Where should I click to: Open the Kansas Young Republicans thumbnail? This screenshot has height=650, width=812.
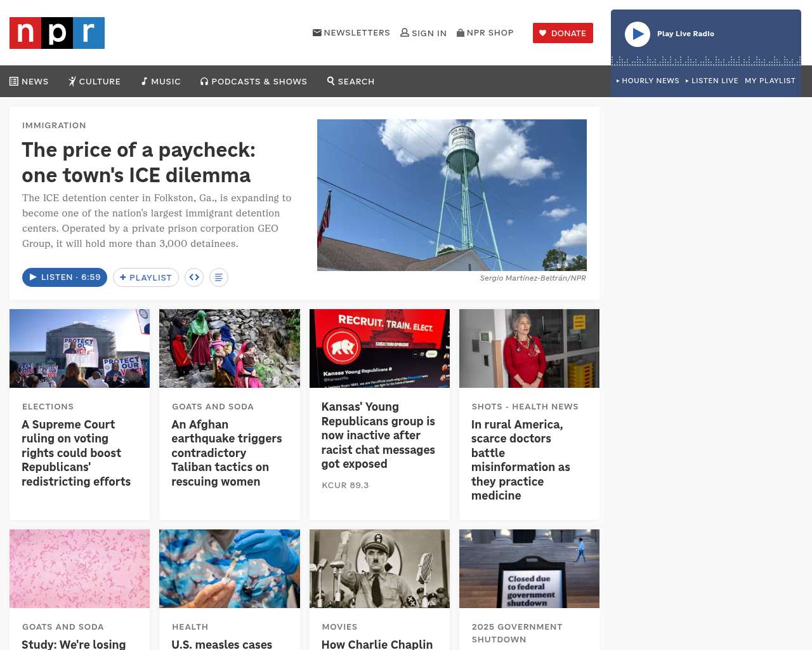379,348
